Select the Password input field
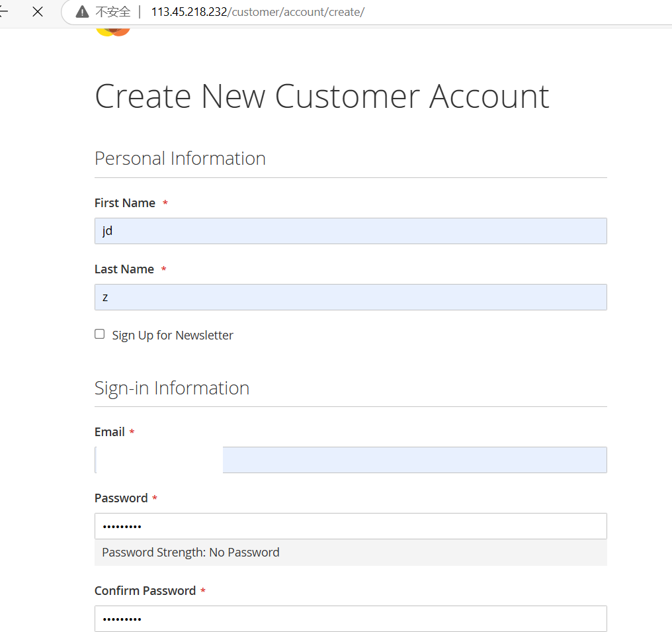The image size is (672, 632). point(351,526)
